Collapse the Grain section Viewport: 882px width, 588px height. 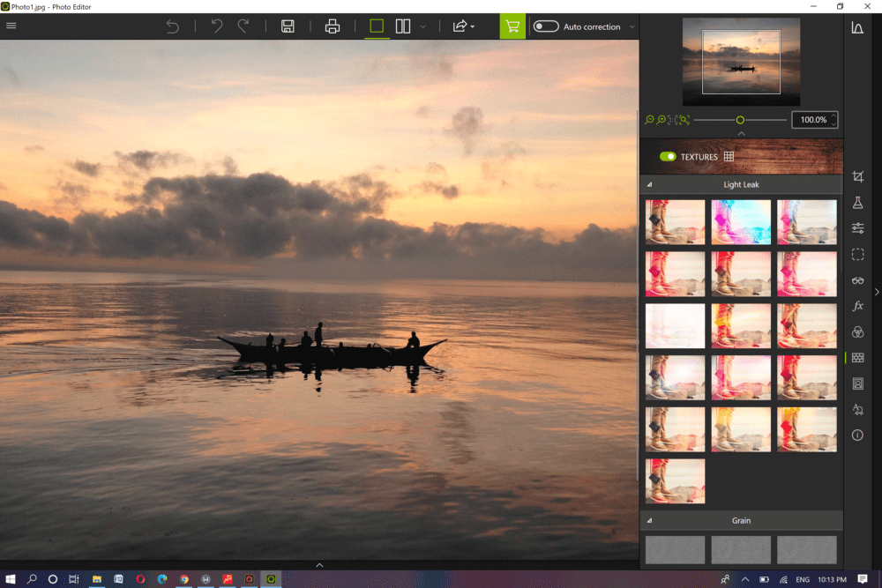(x=650, y=521)
